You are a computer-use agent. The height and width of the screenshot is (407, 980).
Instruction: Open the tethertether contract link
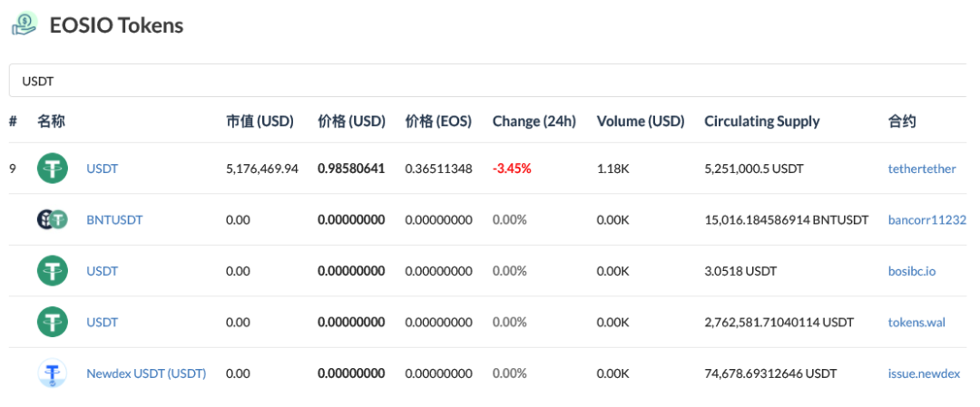(x=922, y=169)
